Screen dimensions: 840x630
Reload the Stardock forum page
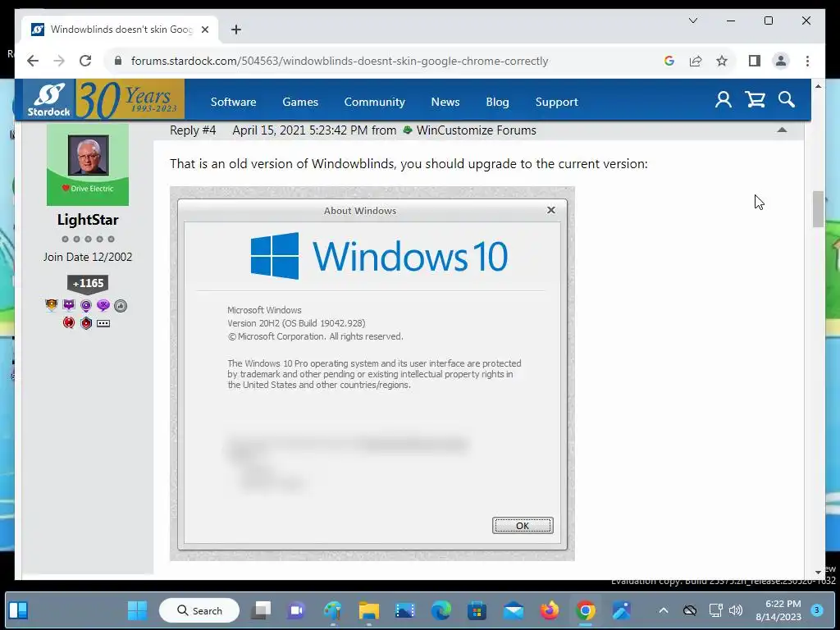(x=85, y=61)
